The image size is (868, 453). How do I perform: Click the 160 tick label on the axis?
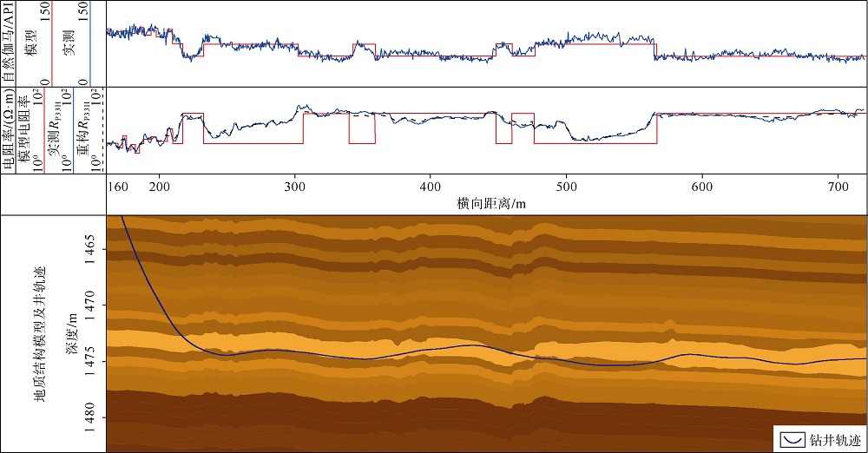click(x=118, y=187)
